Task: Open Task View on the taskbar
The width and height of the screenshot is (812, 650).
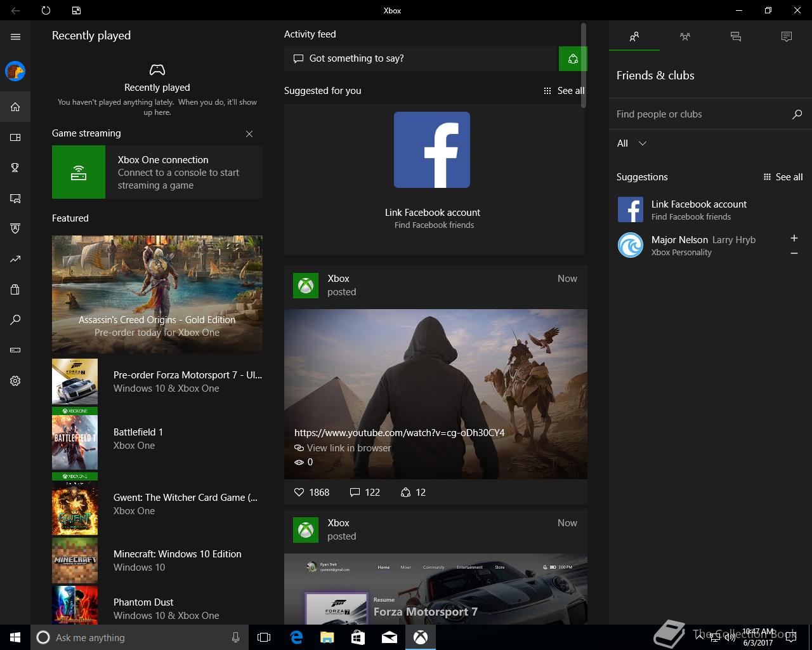Action: coord(264,637)
